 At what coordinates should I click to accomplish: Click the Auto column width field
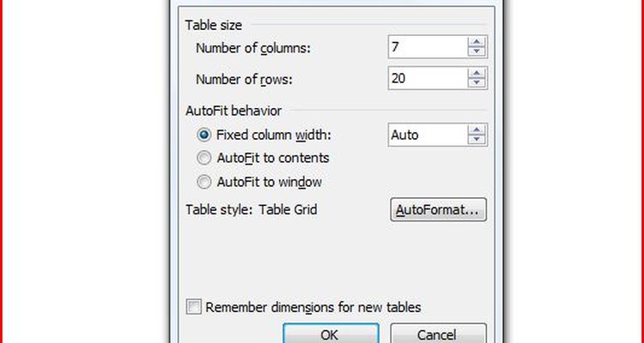coord(428,135)
